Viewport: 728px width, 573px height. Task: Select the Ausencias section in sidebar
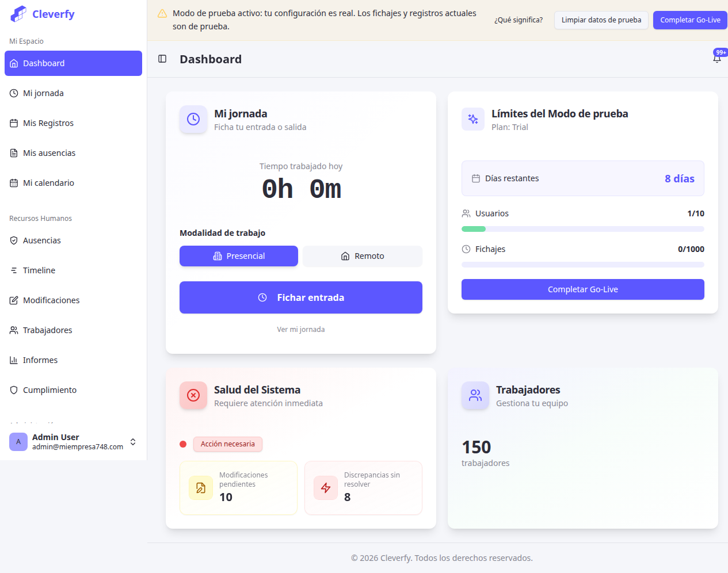(43, 240)
